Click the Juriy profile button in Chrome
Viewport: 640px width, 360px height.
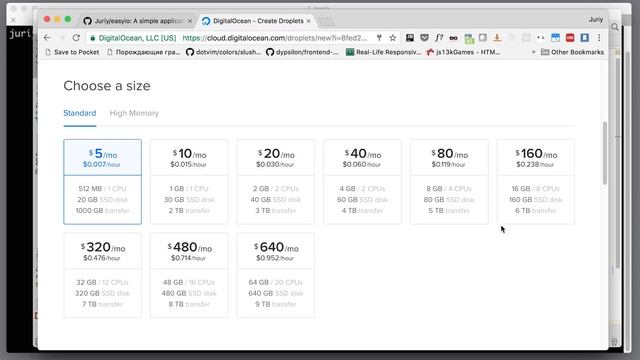pyautogui.click(x=596, y=20)
